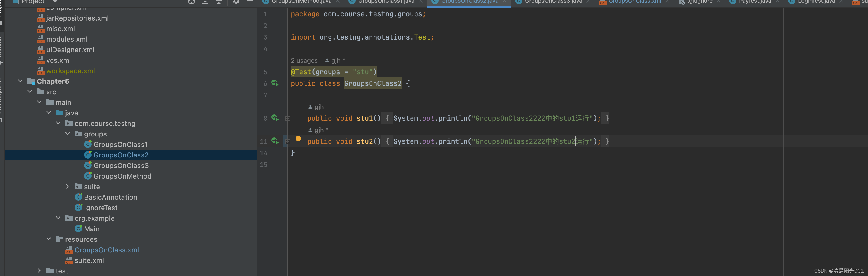Viewport: 868px width, 276px height.
Task: Expand the folded stu2 method body
Action: click(288, 142)
